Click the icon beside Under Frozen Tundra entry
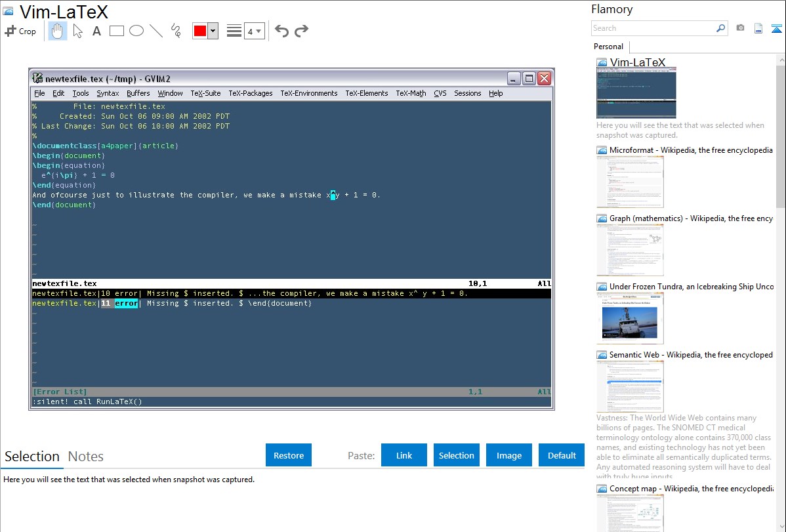Image resolution: width=786 pixels, height=532 pixels. coord(602,287)
